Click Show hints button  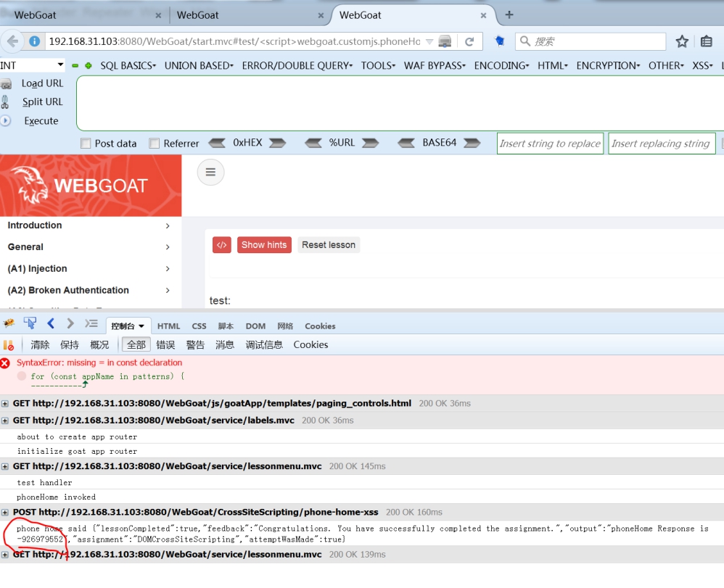tap(264, 245)
